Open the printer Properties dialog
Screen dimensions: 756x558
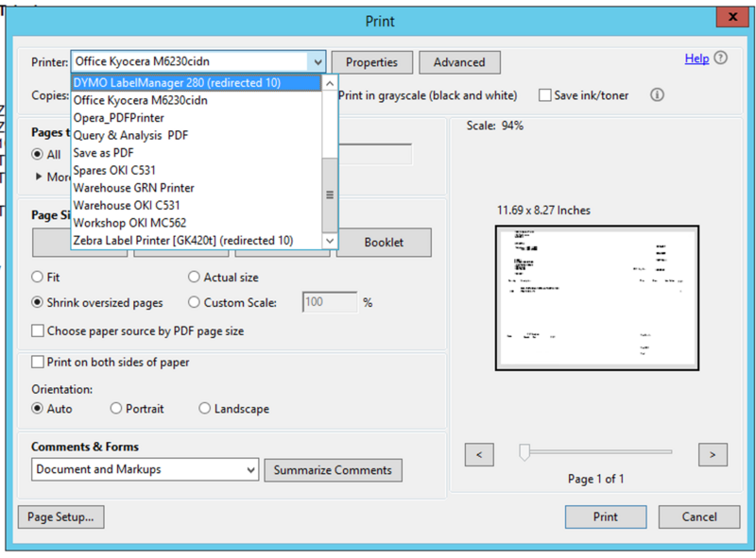click(371, 61)
